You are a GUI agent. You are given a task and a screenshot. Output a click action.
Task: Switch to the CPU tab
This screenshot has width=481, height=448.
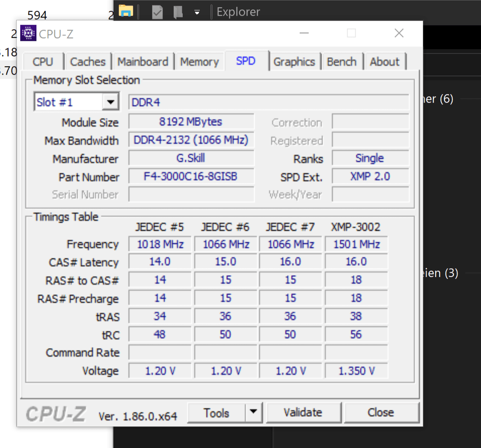pyautogui.click(x=43, y=62)
